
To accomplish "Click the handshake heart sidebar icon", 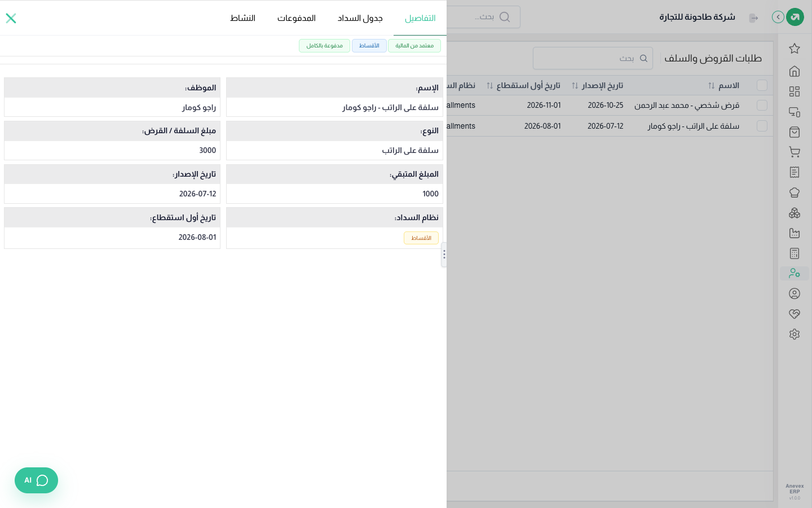I will 795,314.
